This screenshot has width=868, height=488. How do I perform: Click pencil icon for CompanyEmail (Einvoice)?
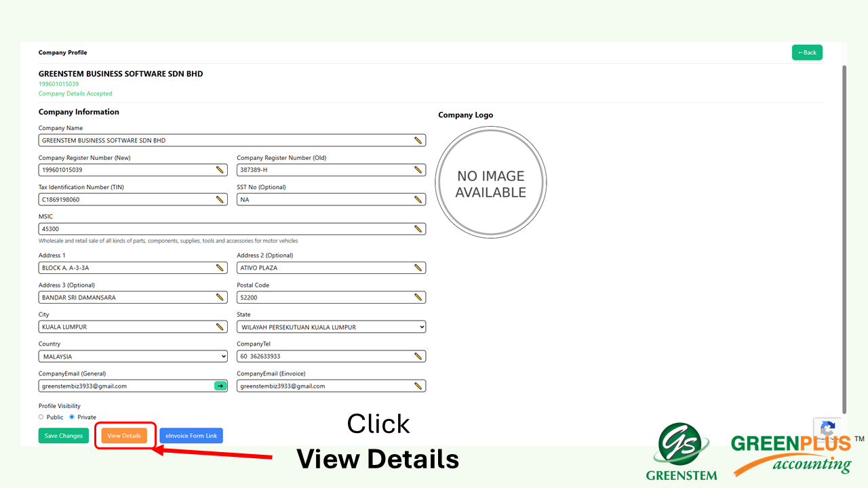click(x=418, y=386)
